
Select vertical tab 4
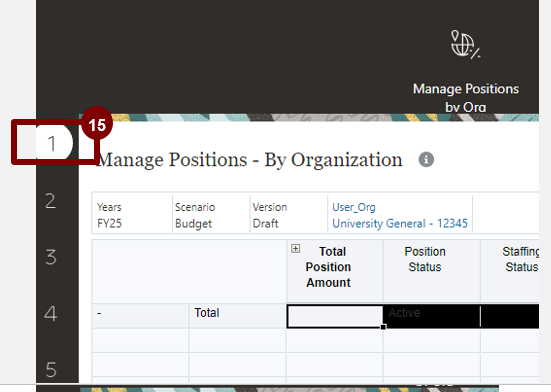(51, 314)
